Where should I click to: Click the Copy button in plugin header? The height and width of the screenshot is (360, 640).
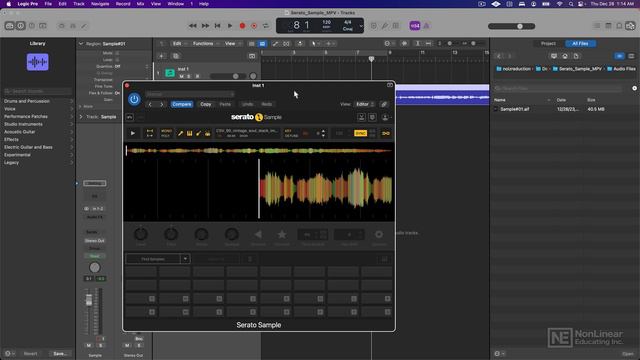206,104
